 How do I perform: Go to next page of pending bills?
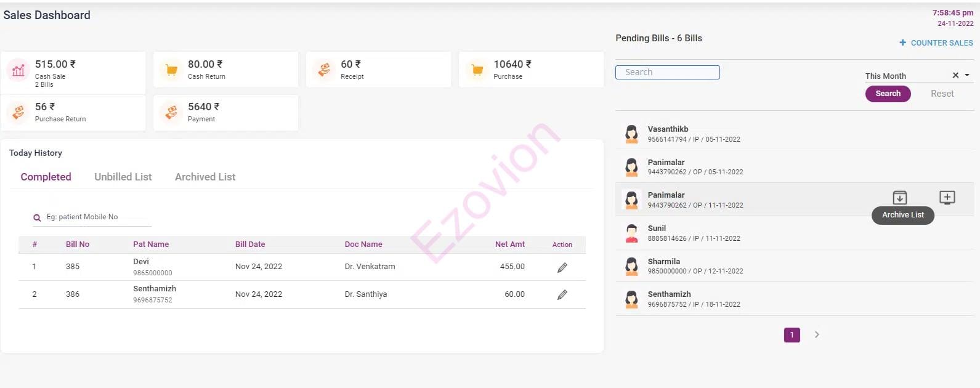[817, 334]
